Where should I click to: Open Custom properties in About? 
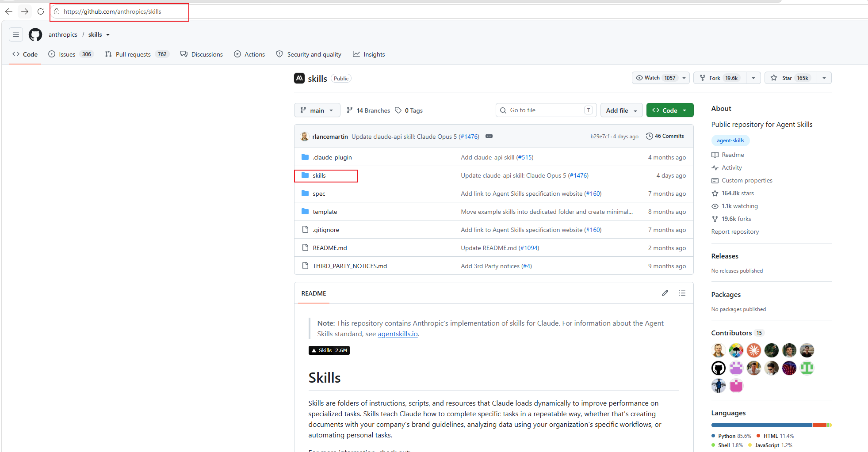tap(742, 180)
